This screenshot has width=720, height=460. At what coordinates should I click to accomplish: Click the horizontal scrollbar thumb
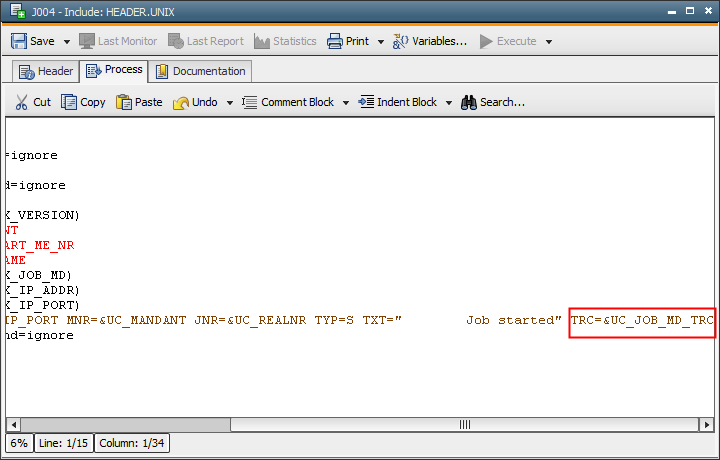click(464, 423)
